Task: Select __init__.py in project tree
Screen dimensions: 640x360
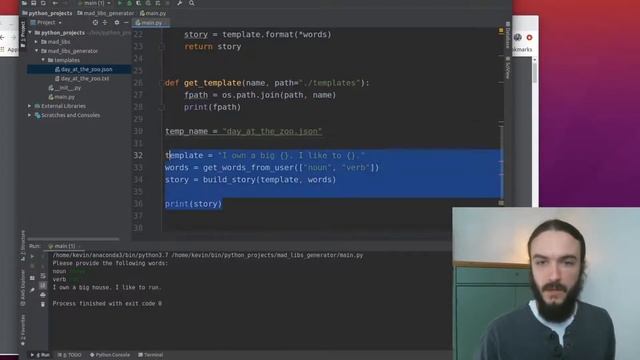Action: (64, 88)
